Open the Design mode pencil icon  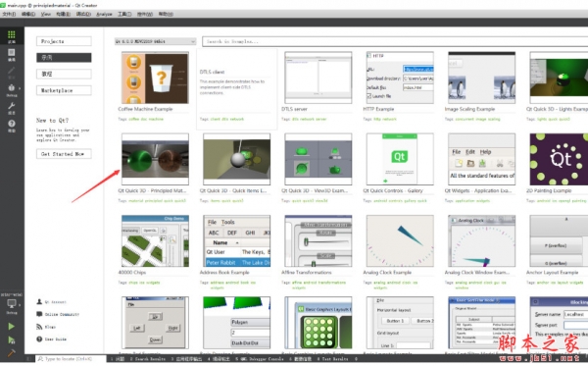(x=12, y=71)
